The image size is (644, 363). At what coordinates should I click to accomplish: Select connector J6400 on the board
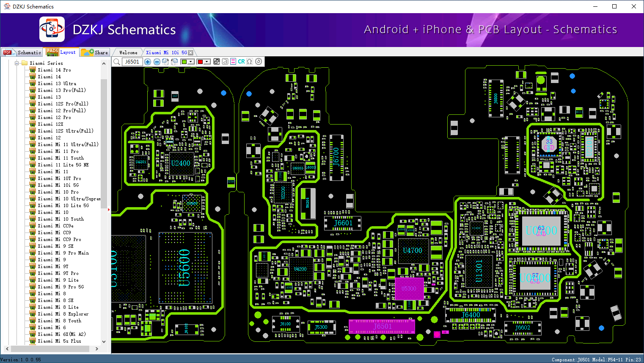point(471,315)
